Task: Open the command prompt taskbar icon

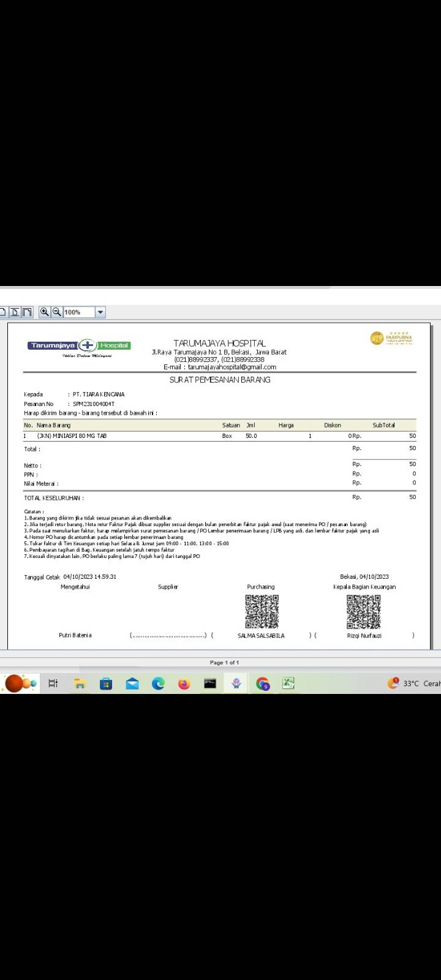Action: tap(210, 684)
